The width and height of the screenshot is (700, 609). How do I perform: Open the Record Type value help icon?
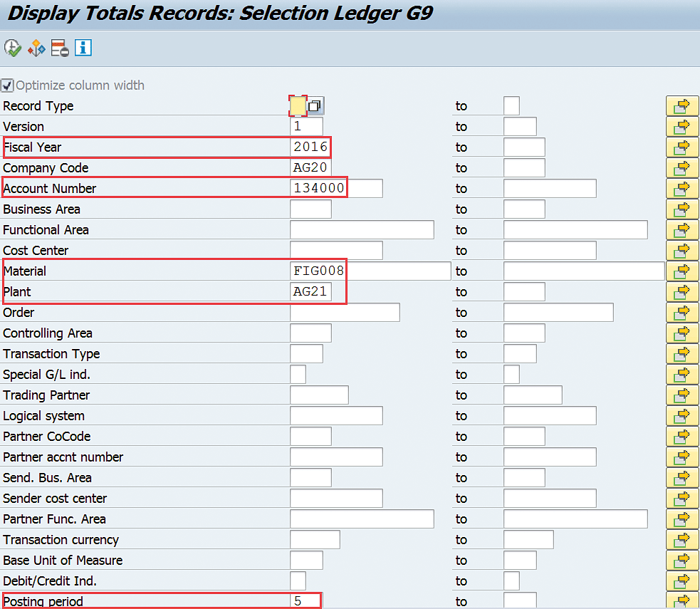pyautogui.click(x=315, y=106)
